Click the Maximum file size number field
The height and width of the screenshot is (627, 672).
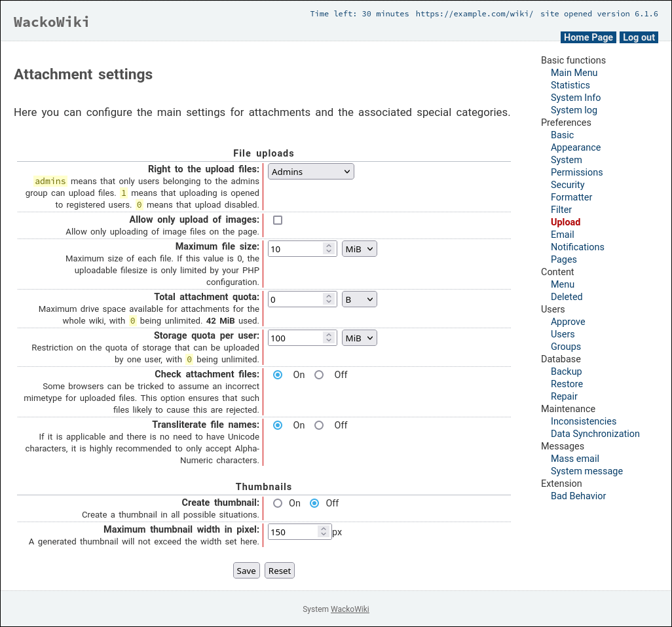pyautogui.click(x=295, y=249)
